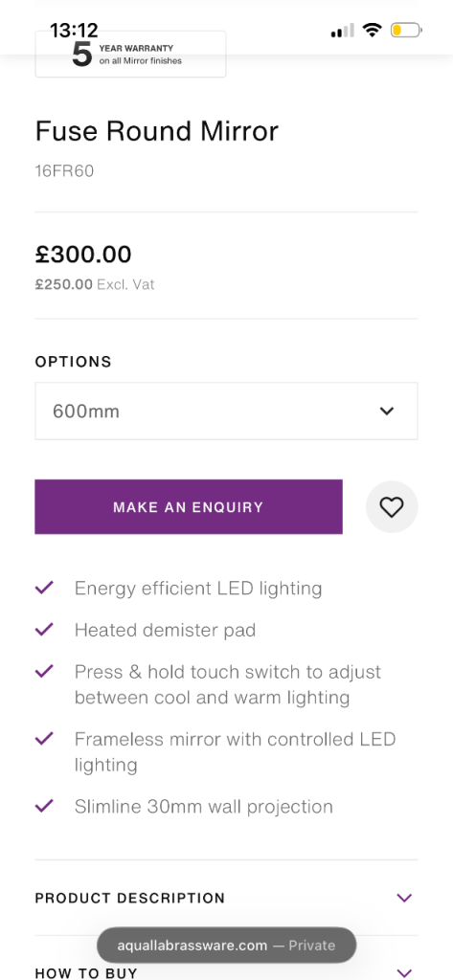453x980 pixels.
Task: Open the 600mm options dropdown
Action: pos(226,412)
